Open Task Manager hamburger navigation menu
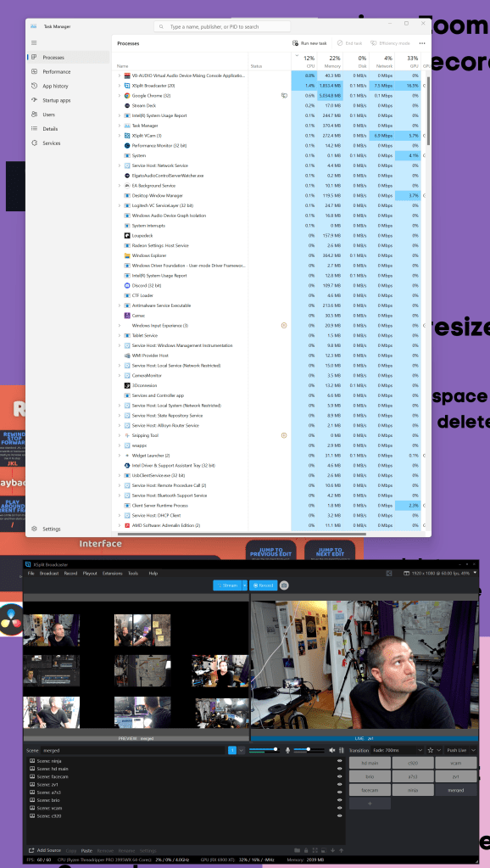Viewport: 490px width, 868px height. [34, 42]
